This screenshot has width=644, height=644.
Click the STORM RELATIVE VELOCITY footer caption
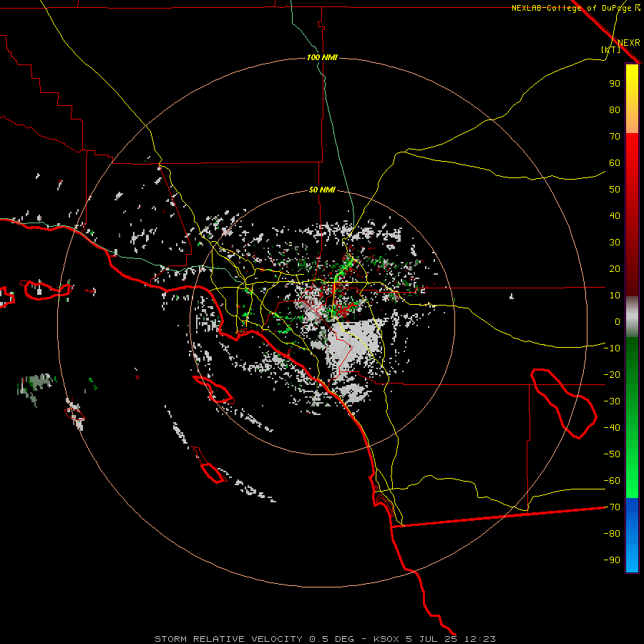coord(325,639)
